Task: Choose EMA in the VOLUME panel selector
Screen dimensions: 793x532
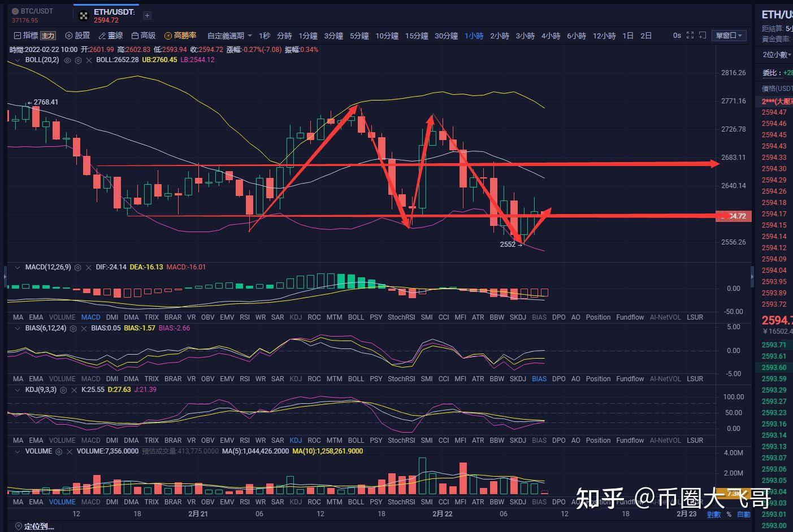Action: pyautogui.click(x=36, y=502)
